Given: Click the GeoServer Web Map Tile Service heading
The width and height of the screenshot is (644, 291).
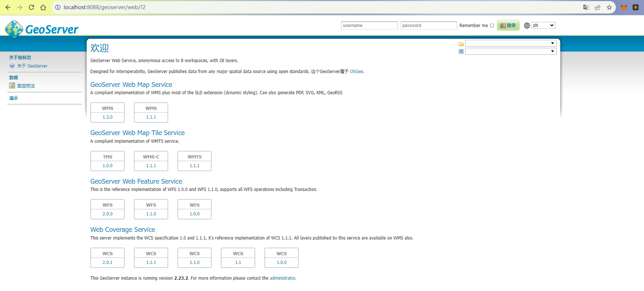Looking at the screenshot, I should pyautogui.click(x=138, y=133).
